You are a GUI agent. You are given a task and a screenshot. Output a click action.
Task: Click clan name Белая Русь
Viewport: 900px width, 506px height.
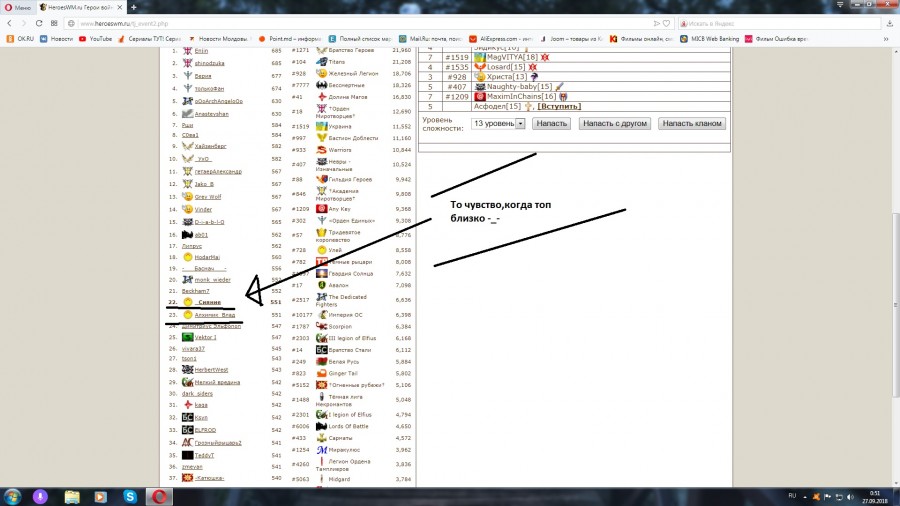tap(343, 361)
